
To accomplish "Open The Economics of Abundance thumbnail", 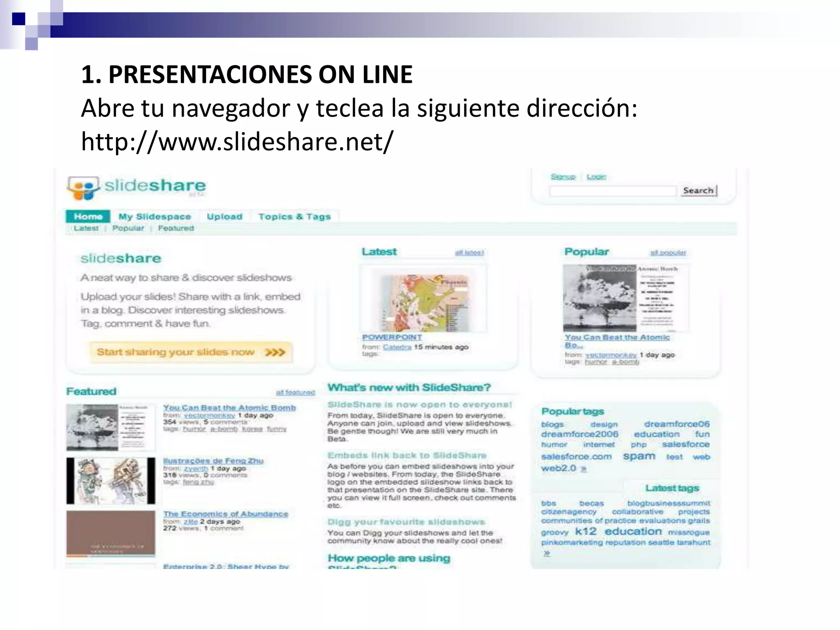I will [111, 534].
